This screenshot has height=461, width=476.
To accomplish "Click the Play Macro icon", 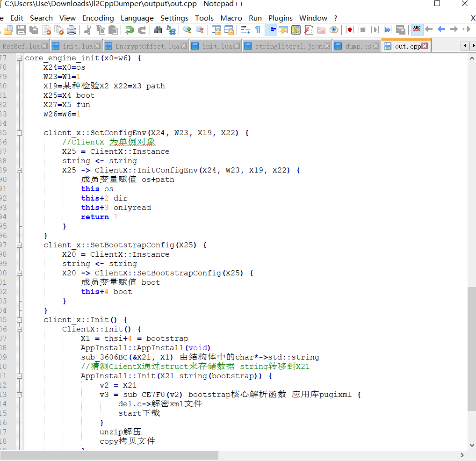I will 375,30.
